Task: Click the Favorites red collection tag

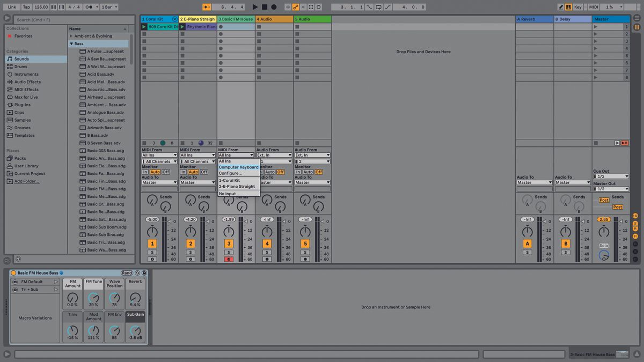Action: tap(9, 36)
